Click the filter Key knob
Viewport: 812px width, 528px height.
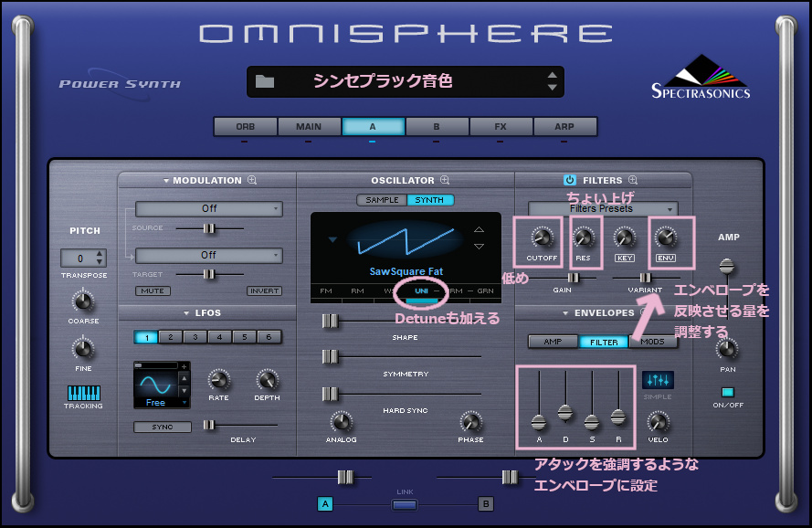point(625,238)
